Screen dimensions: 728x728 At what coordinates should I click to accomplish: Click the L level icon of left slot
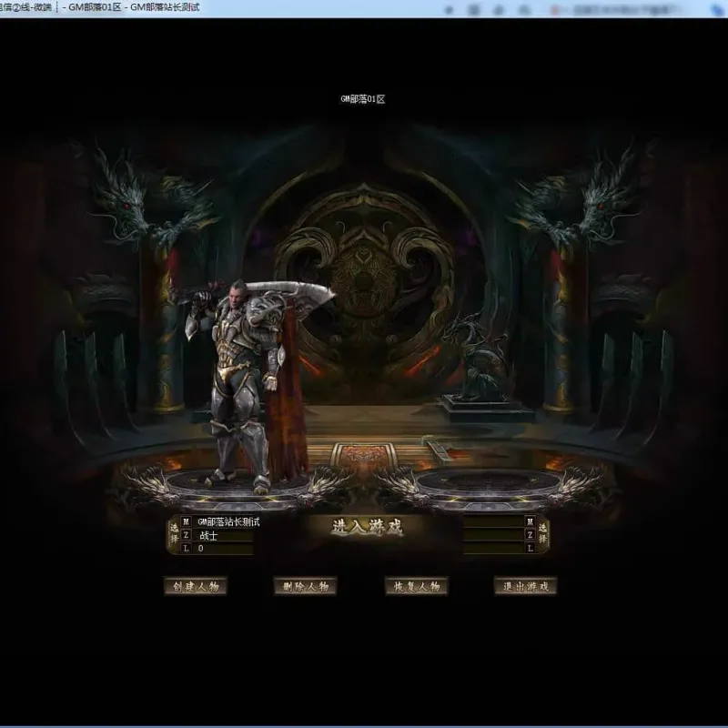pos(187,548)
